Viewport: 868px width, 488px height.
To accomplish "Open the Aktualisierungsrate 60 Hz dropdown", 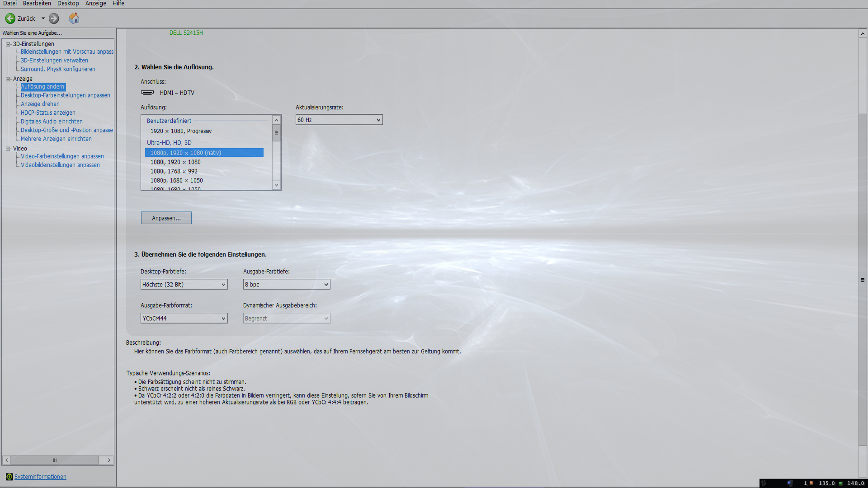I will 339,120.
